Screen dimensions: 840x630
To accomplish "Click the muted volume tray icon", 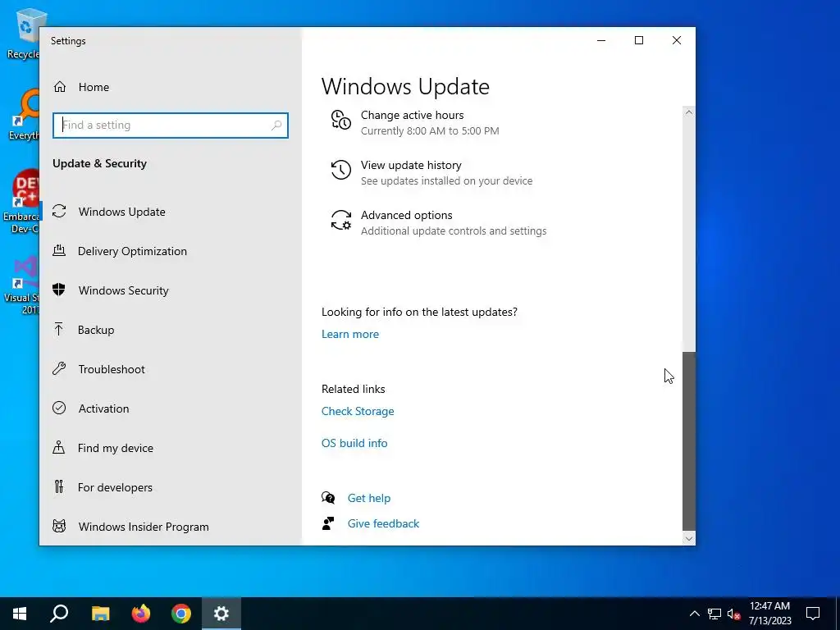I will (x=733, y=614).
